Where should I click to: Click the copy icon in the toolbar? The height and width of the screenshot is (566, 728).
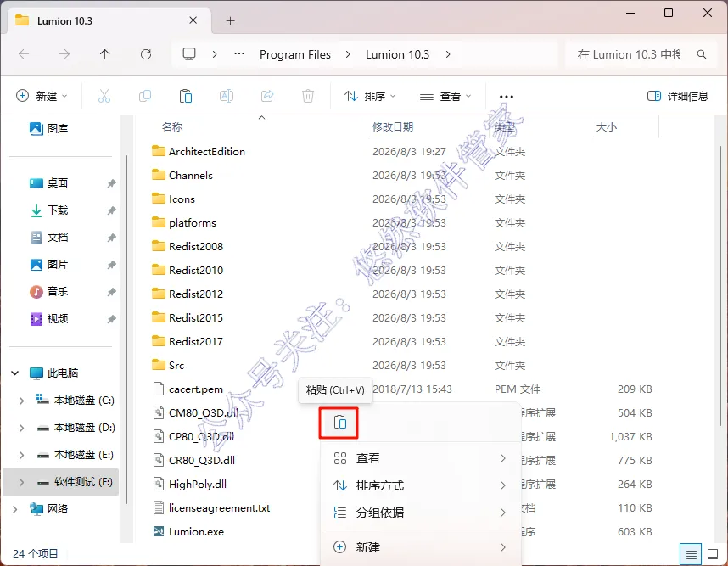pyautogui.click(x=145, y=96)
